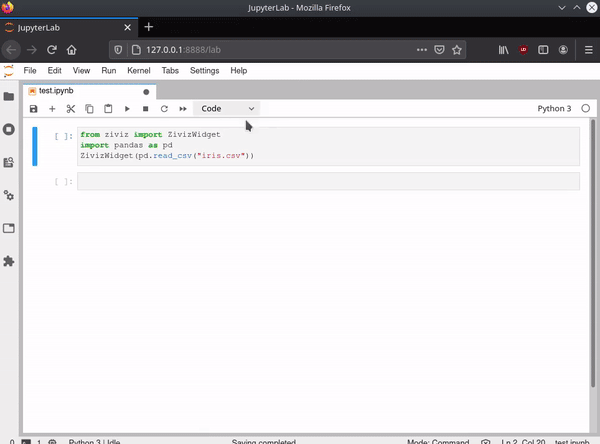Show tracking protection shield info
Viewport: 600px width, 444px height.
pyautogui.click(x=118, y=50)
